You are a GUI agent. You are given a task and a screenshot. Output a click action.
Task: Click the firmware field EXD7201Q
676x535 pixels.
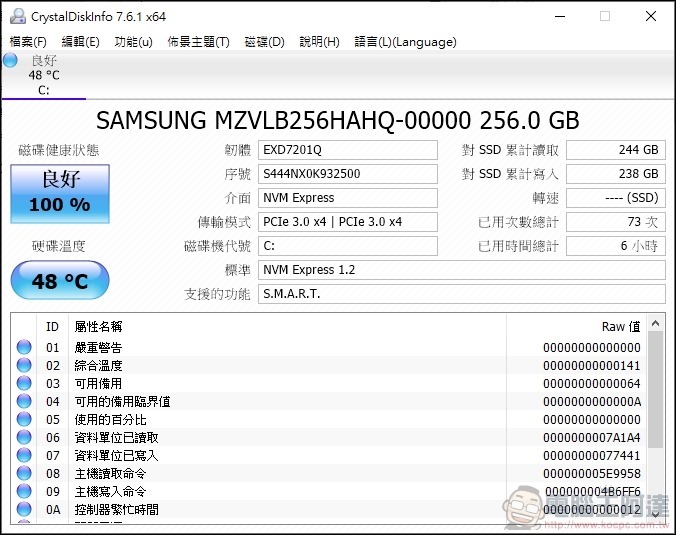tap(348, 150)
